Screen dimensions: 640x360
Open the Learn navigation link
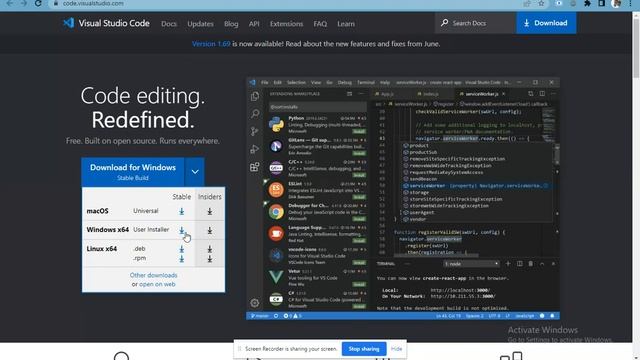(346, 24)
